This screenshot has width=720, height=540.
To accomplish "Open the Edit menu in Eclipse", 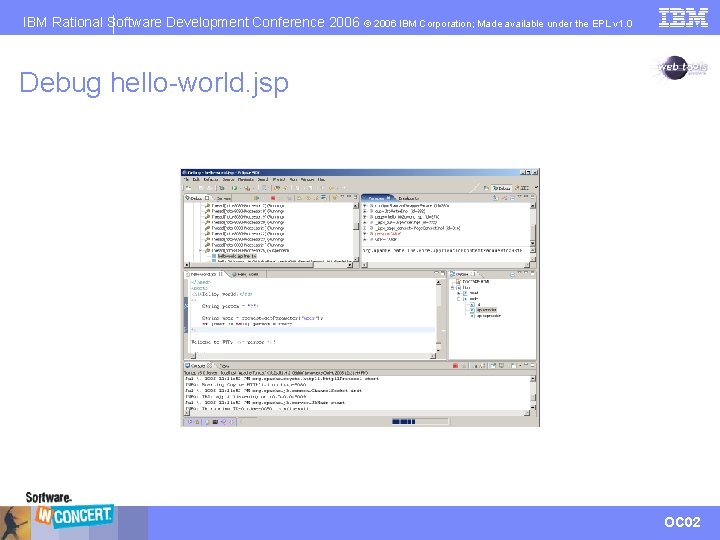I will (196, 180).
